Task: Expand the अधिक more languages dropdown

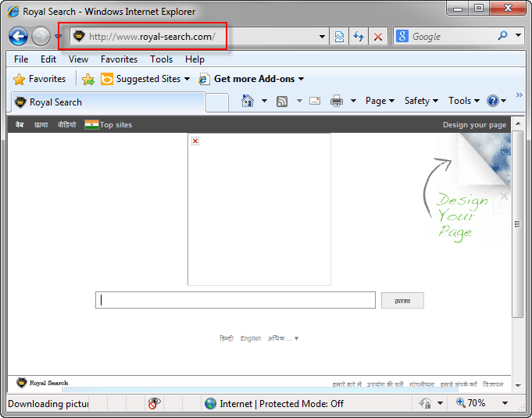Action: coord(283,338)
